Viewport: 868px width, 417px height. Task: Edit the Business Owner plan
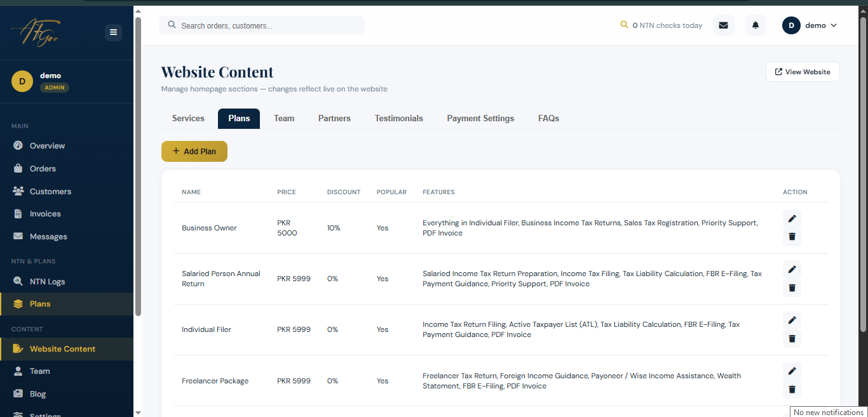tap(792, 219)
